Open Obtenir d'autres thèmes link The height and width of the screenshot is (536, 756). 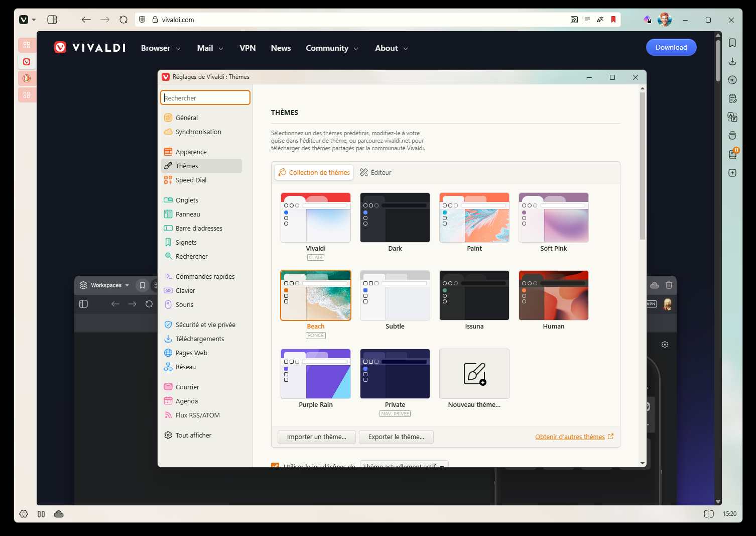pyautogui.click(x=574, y=437)
